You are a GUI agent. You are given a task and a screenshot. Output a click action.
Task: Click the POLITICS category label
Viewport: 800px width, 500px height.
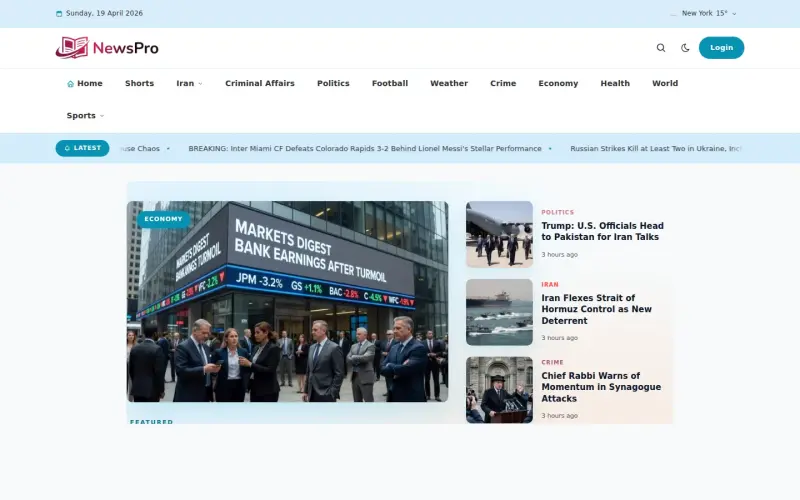click(x=557, y=212)
